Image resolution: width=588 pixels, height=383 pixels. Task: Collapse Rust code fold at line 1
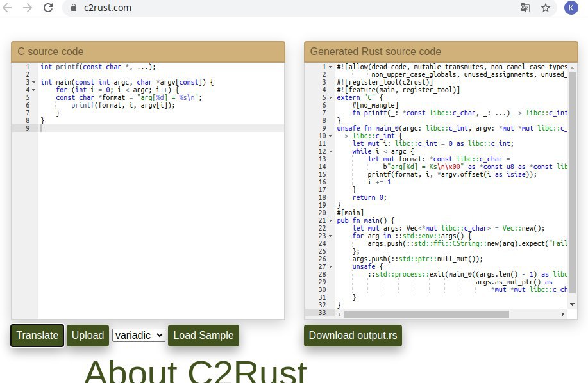(x=330, y=67)
